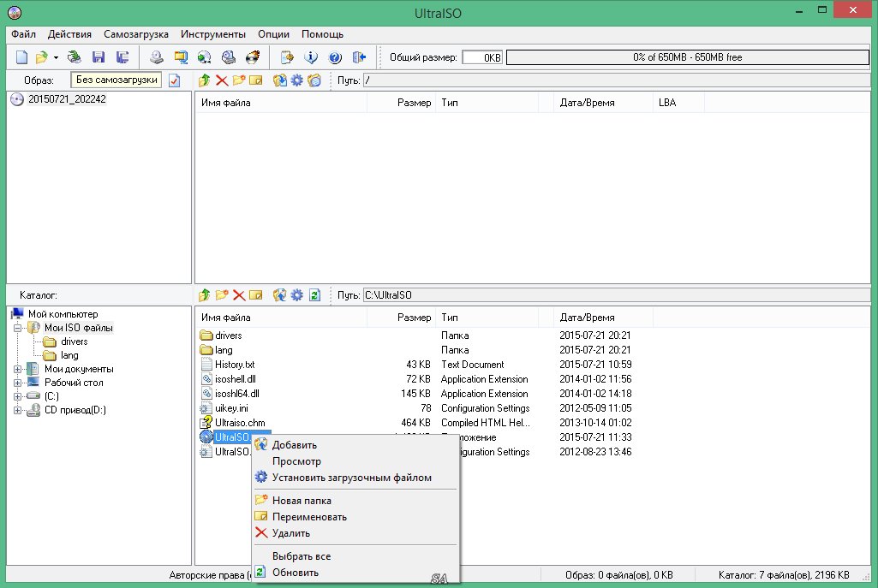Click the Путь field showing C:\UltraISO
The height and width of the screenshot is (588, 878).
617,294
